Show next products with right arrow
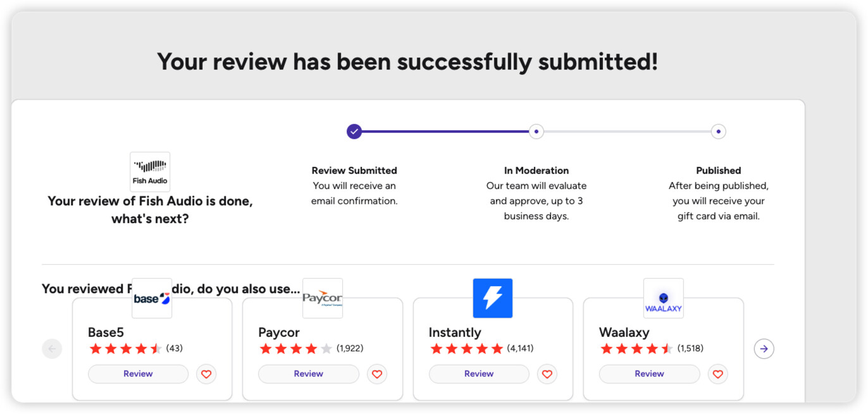Viewport: 868px width, 414px height. click(764, 348)
